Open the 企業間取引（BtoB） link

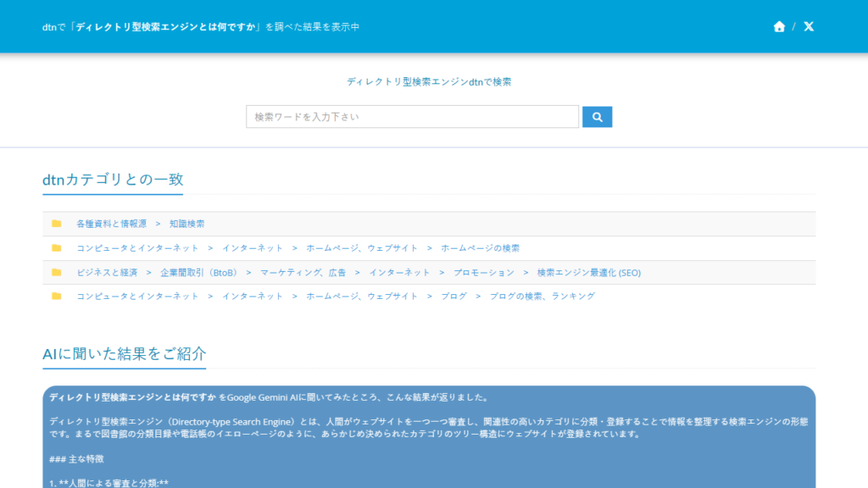pos(200,272)
